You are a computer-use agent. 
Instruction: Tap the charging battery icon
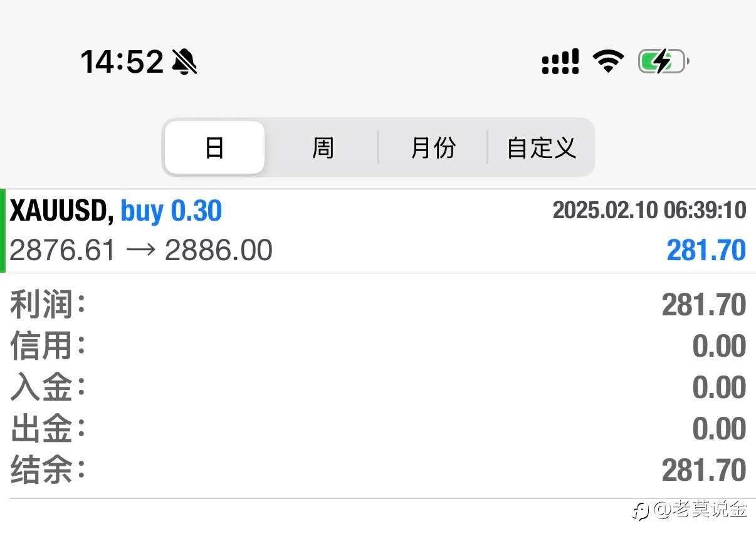(664, 61)
